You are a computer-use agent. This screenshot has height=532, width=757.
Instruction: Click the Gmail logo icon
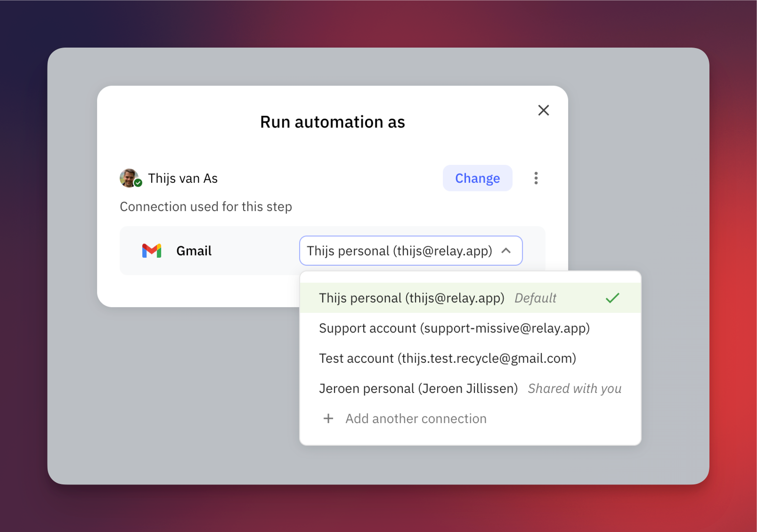152,251
